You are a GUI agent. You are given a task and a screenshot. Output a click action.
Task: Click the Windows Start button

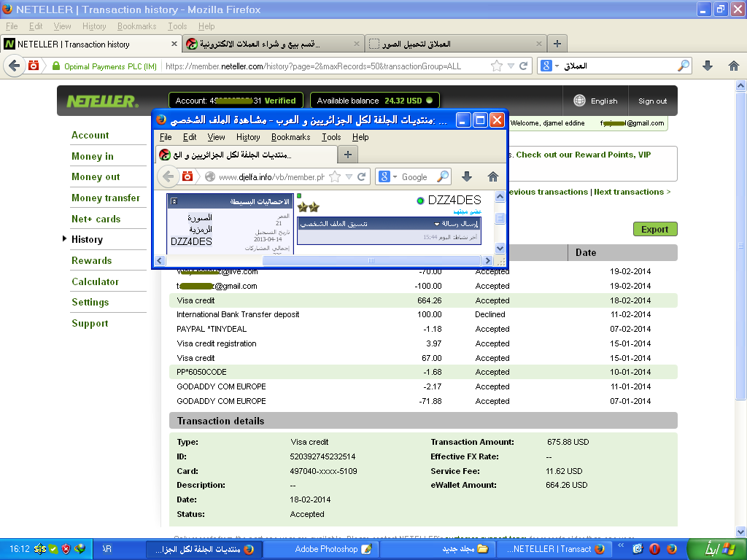[718, 549]
